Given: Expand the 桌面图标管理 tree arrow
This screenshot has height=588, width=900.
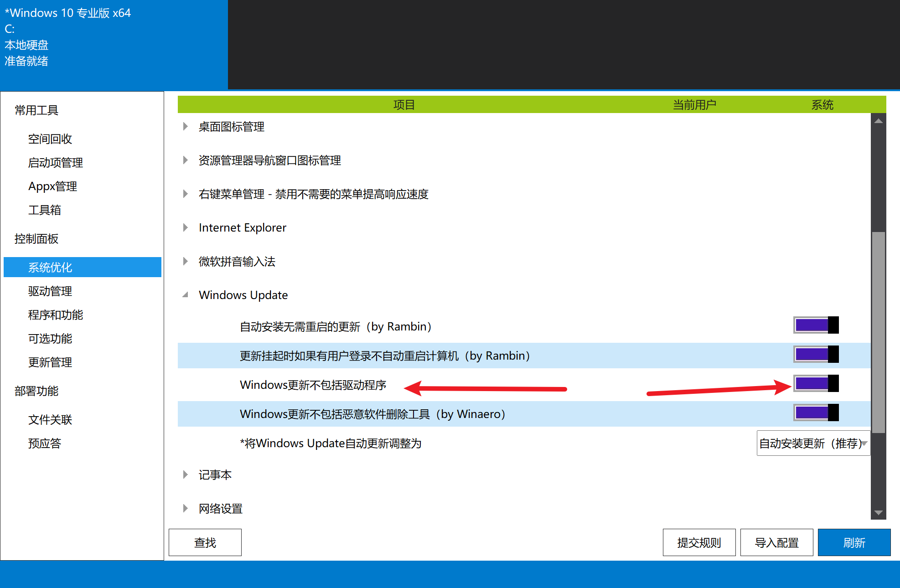Looking at the screenshot, I should tap(185, 126).
